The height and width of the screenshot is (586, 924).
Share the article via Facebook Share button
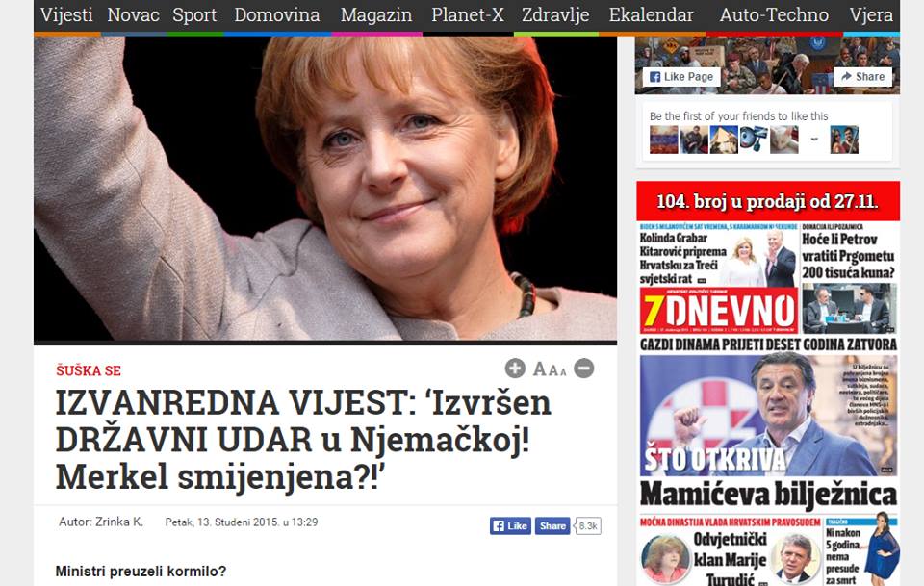pyautogui.click(x=552, y=526)
